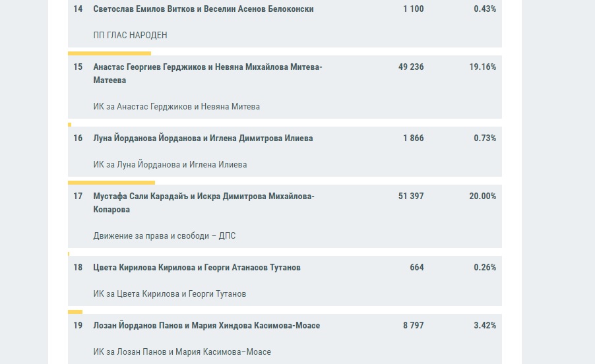This screenshot has width=595, height=364.
Task: Click the ПП ГЛАС НАРОДЕН party label
Action: click(x=130, y=35)
